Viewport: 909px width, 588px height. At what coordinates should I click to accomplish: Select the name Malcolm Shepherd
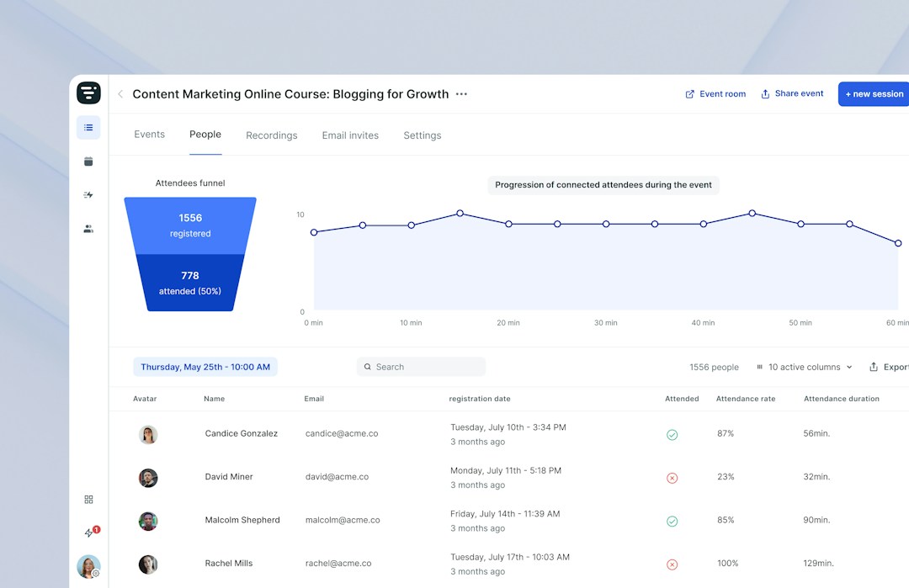(x=242, y=520)
